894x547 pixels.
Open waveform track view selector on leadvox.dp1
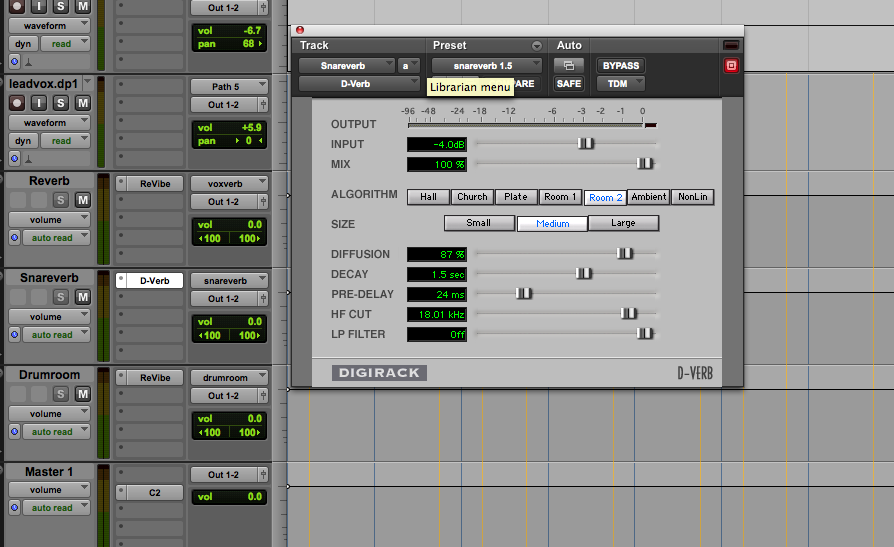click(x=50, y=123)
